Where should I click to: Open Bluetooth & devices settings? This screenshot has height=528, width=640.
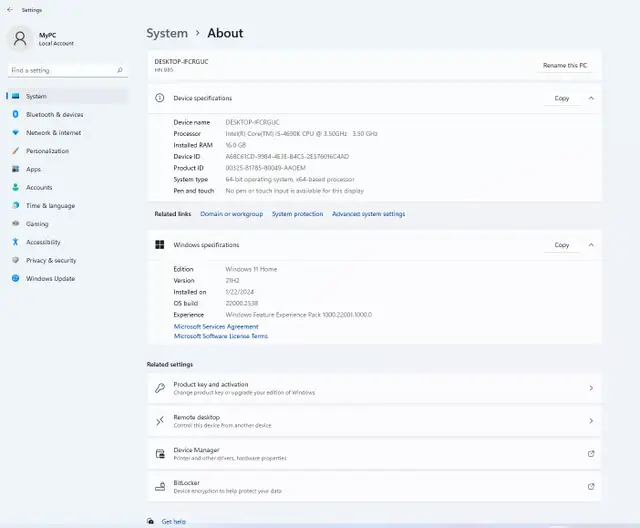(68, 115)
